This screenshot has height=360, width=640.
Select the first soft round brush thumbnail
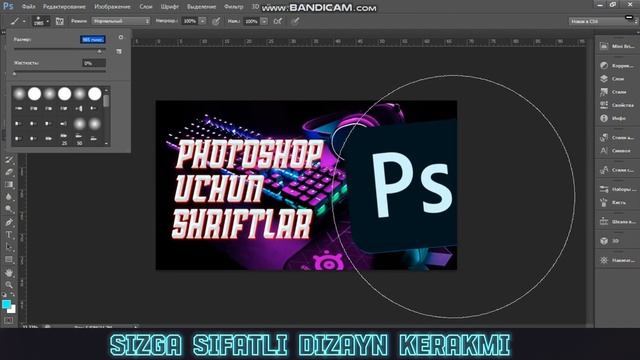[x=19, y=94]
